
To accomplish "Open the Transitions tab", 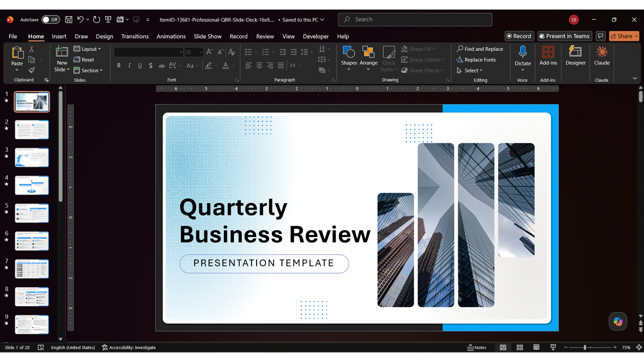I will [135, 36].
